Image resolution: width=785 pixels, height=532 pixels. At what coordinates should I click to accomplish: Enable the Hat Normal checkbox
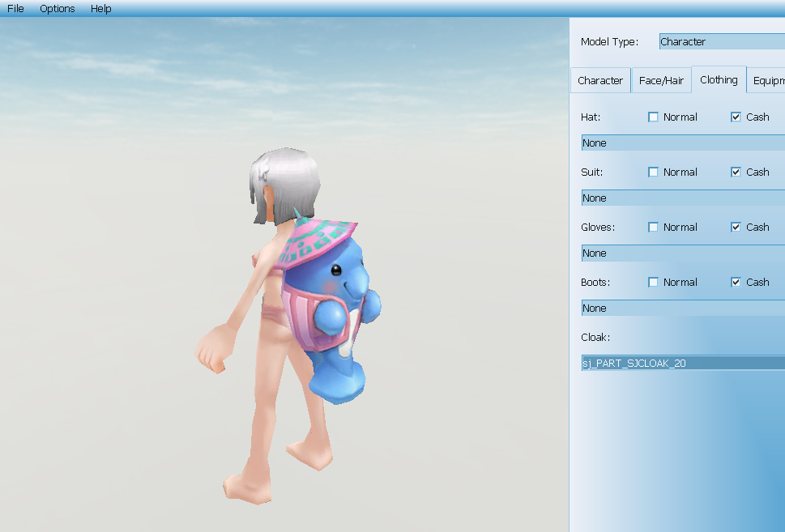[654, 117]
